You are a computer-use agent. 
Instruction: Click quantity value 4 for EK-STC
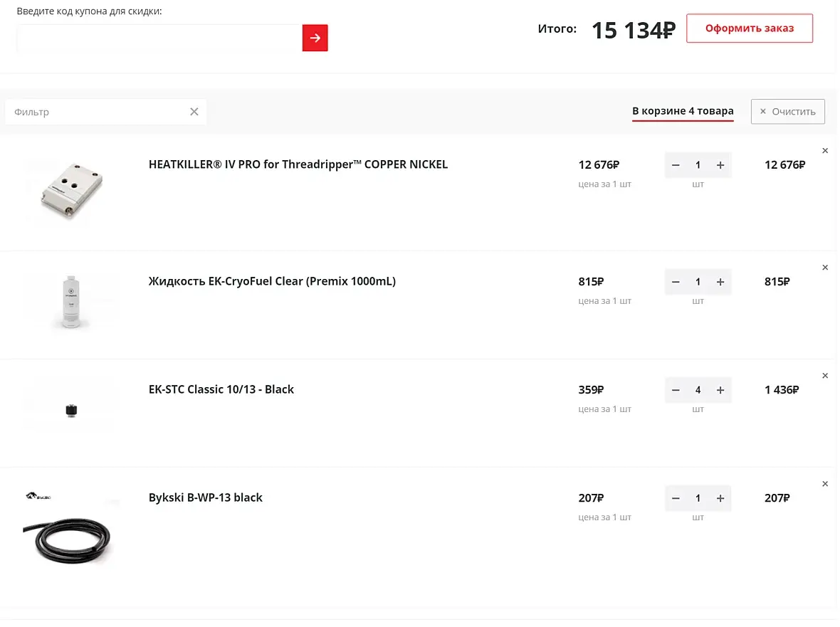click(x=698, y=390)
